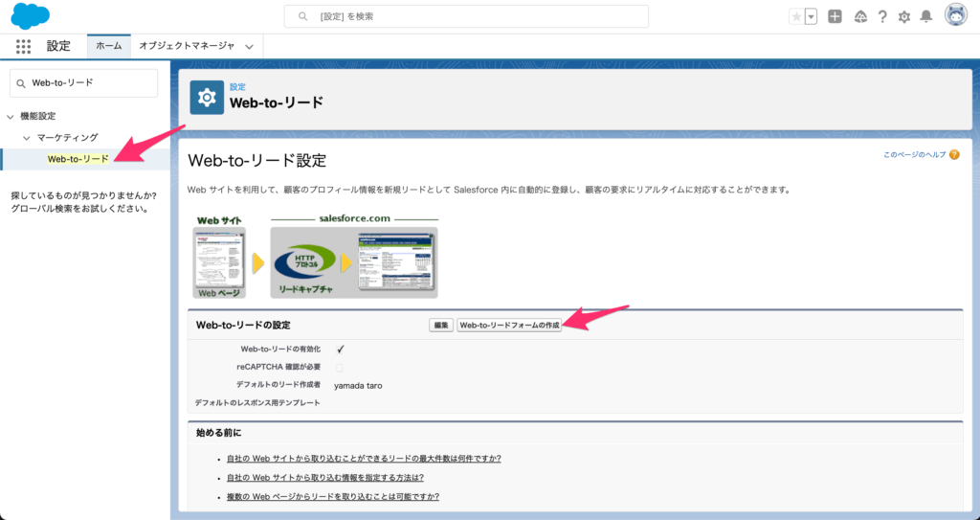
Task: Open the このページのヘルプ link
Action: (x=914, y=154)
